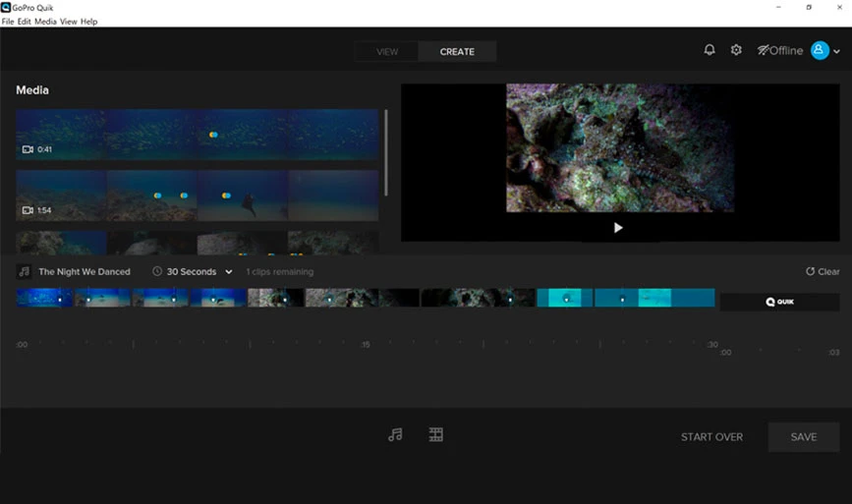Image resolution: width=852 pixels, height=504 pixels.
Task: Click the Media panel scrollbar
Action: coord(385,152)
